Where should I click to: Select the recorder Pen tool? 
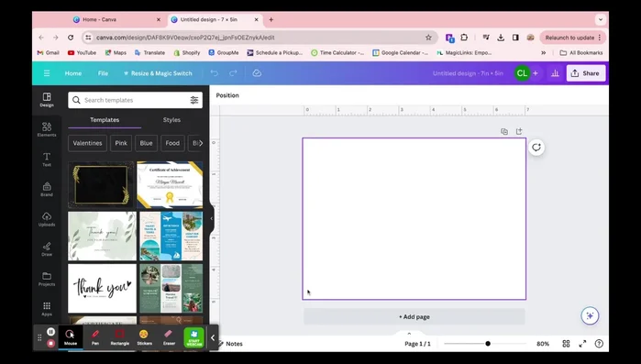point(95,337)
